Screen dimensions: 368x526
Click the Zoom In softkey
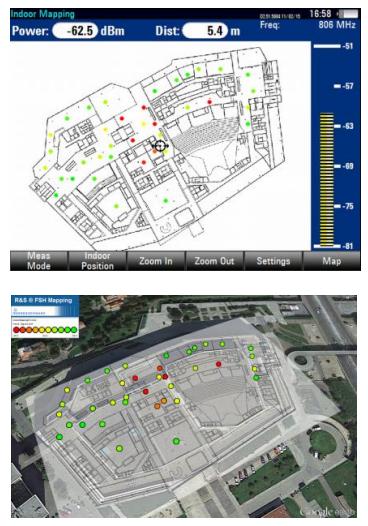pyautogui.click(x=156, y=261)
